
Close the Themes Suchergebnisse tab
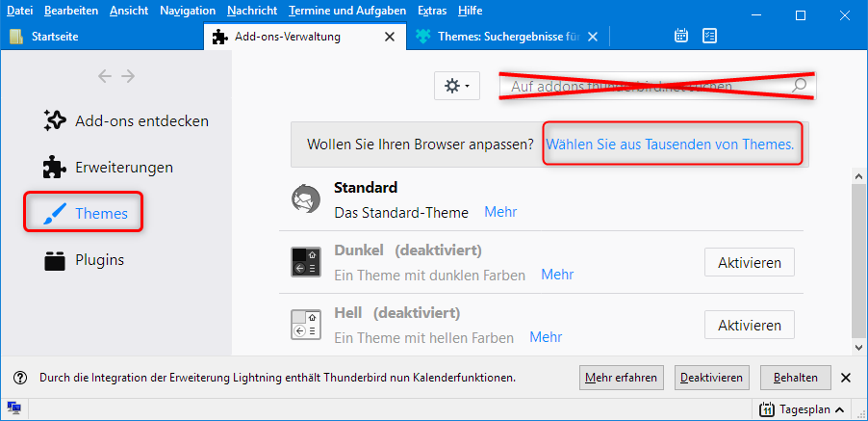coord(593,38)
